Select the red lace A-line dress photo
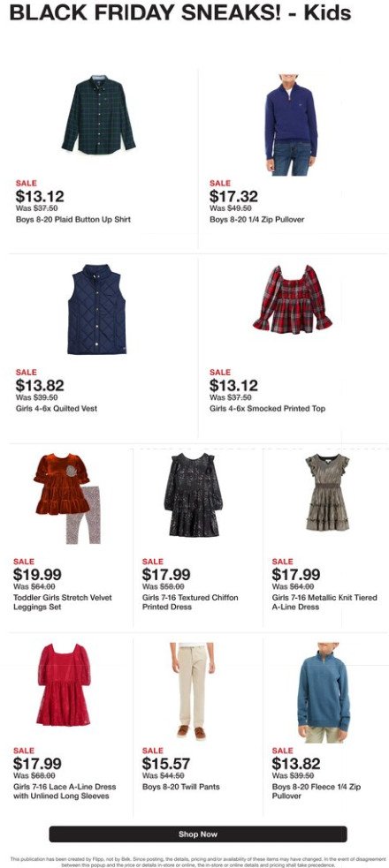The image size is (389, 868). [x=64, y=684]
